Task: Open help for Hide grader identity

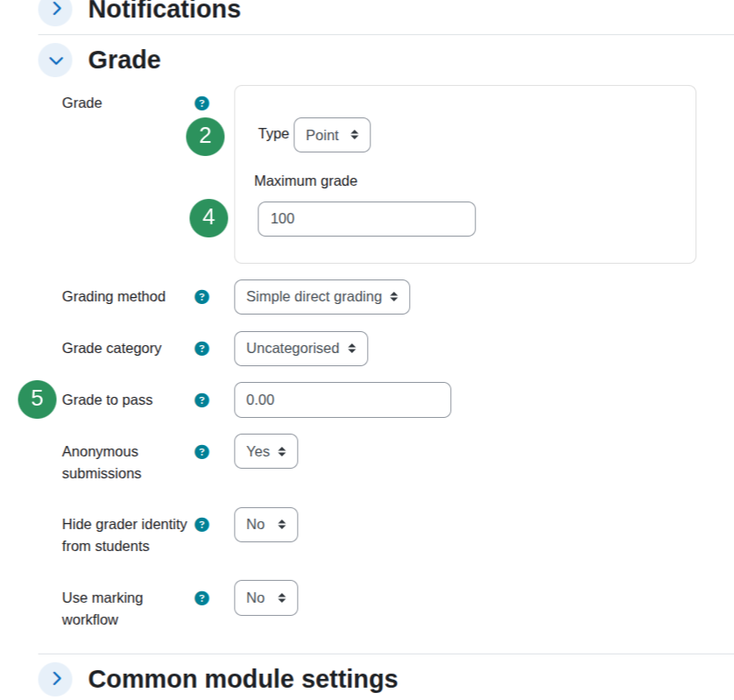Action: click(201, 525)
